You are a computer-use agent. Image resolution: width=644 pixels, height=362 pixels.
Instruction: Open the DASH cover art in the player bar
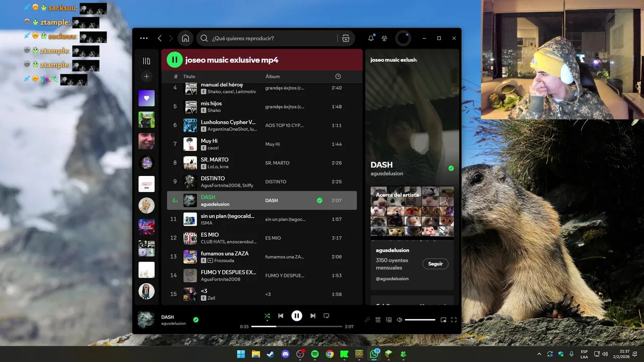(x=146, y=319)
